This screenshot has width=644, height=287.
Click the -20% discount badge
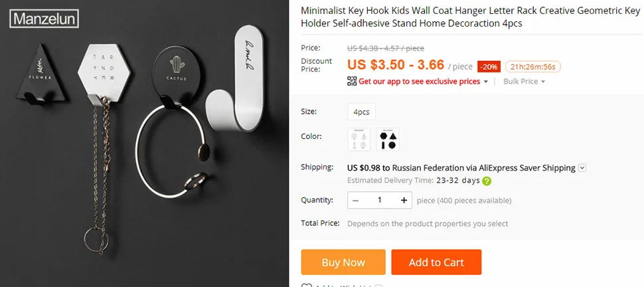[489, 66]
